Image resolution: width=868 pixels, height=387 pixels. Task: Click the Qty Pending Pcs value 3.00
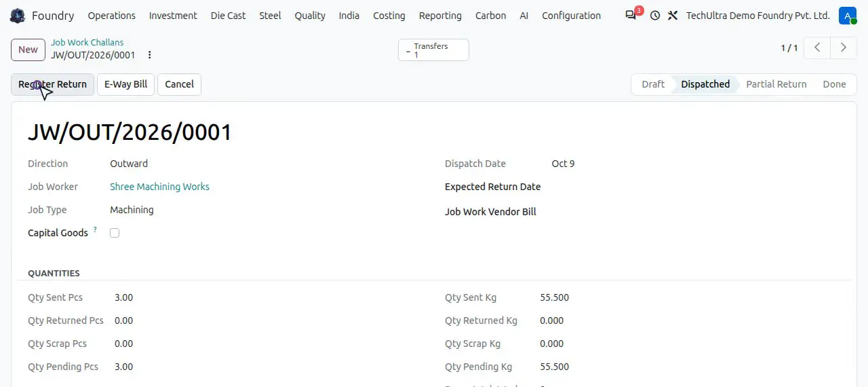123,367
